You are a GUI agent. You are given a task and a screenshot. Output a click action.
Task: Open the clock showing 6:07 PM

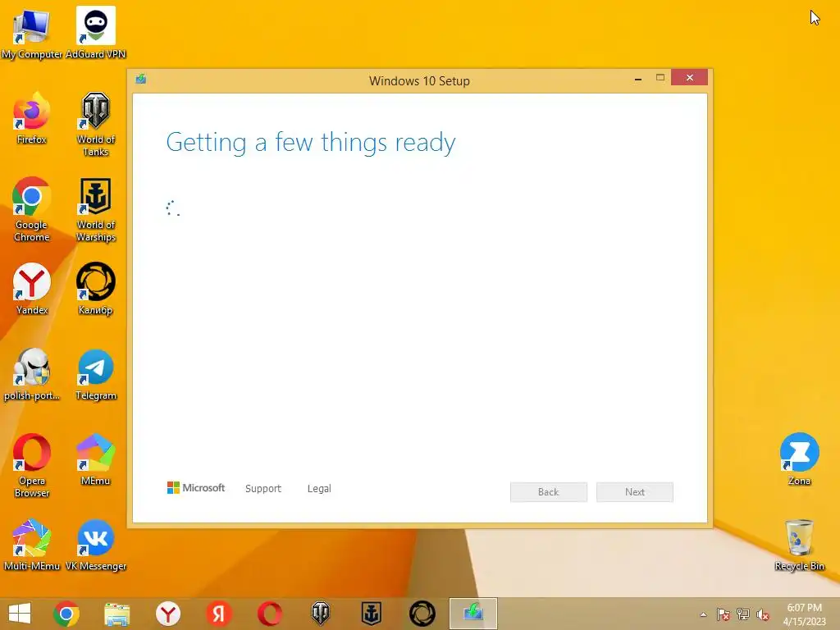[x=804, y=614]
